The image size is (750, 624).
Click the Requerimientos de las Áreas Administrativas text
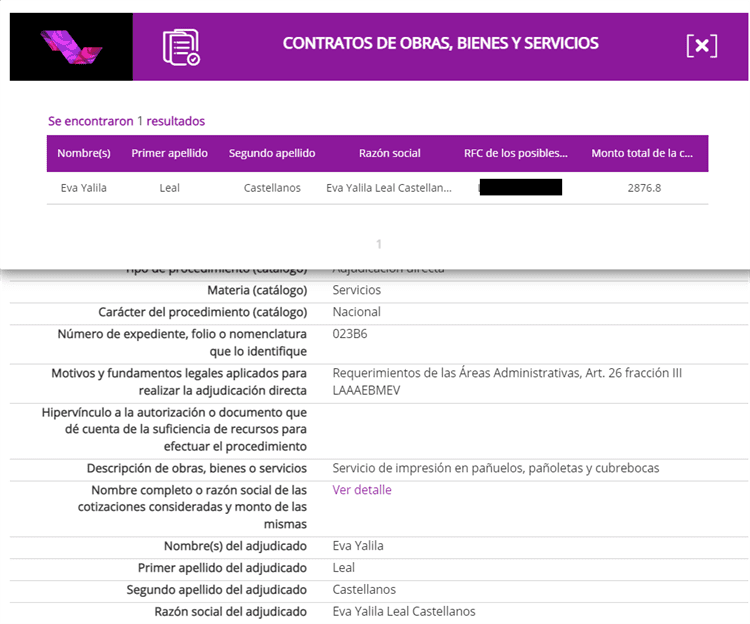coord(507,382)
